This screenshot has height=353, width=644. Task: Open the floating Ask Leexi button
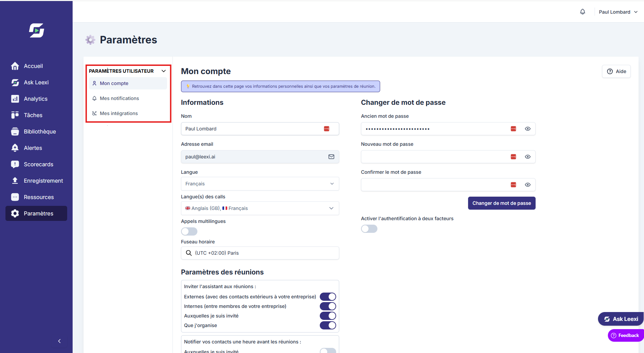click(621, 319)
